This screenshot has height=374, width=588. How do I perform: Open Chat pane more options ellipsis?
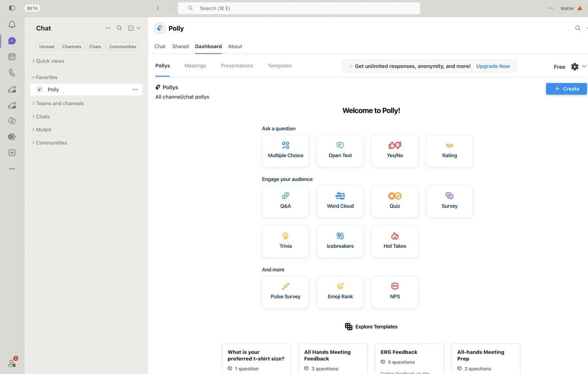pos(108,28)
